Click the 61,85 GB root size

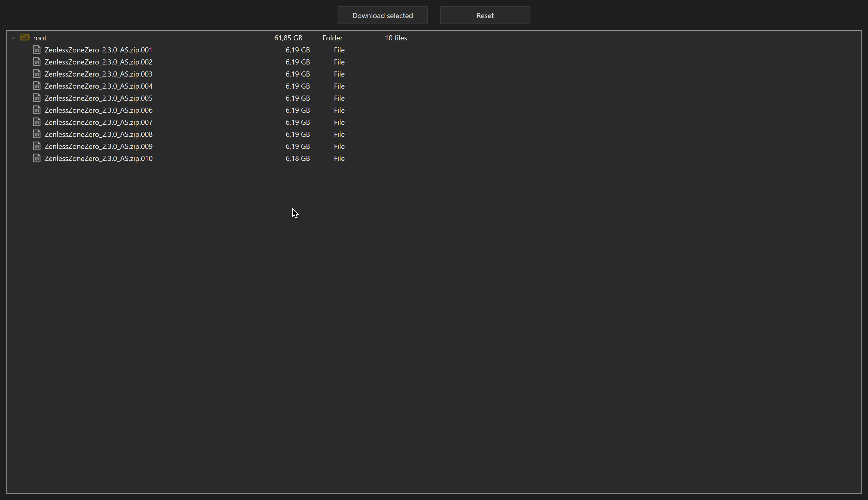pos(288,38)
